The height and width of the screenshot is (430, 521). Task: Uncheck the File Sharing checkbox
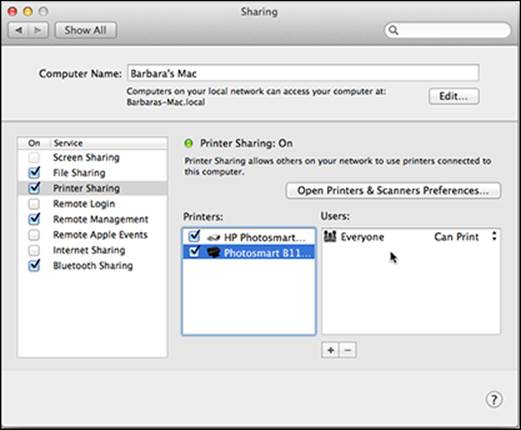[34, 173]
